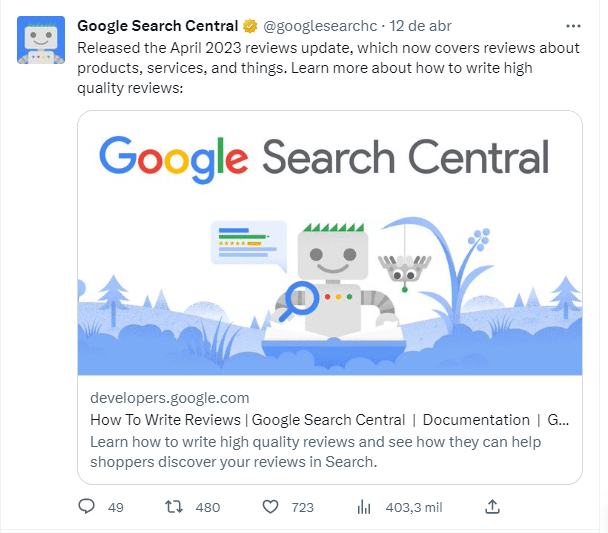Click the Google Search Central logo in banner
This screenshot has width=608, height=533.
[x=325, y=158]
